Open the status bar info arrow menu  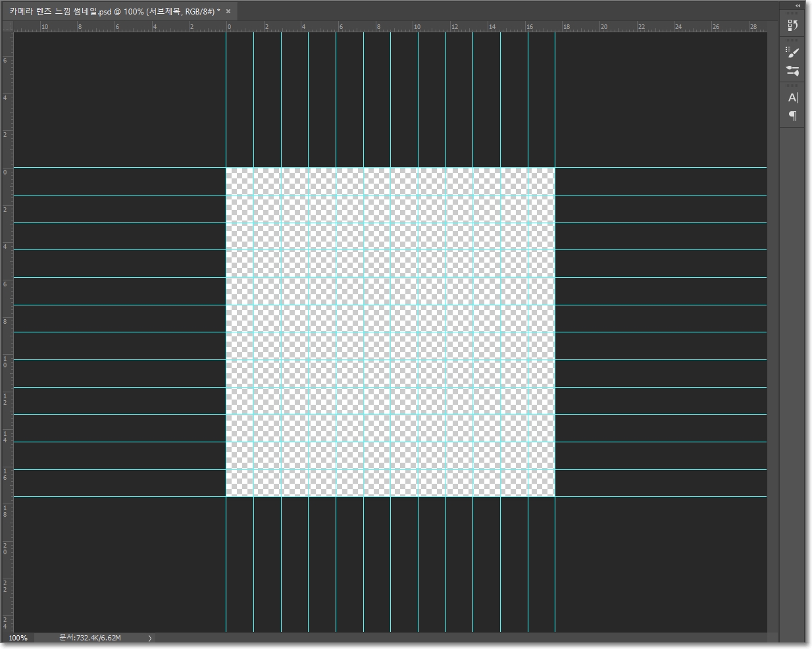(150, 638)
